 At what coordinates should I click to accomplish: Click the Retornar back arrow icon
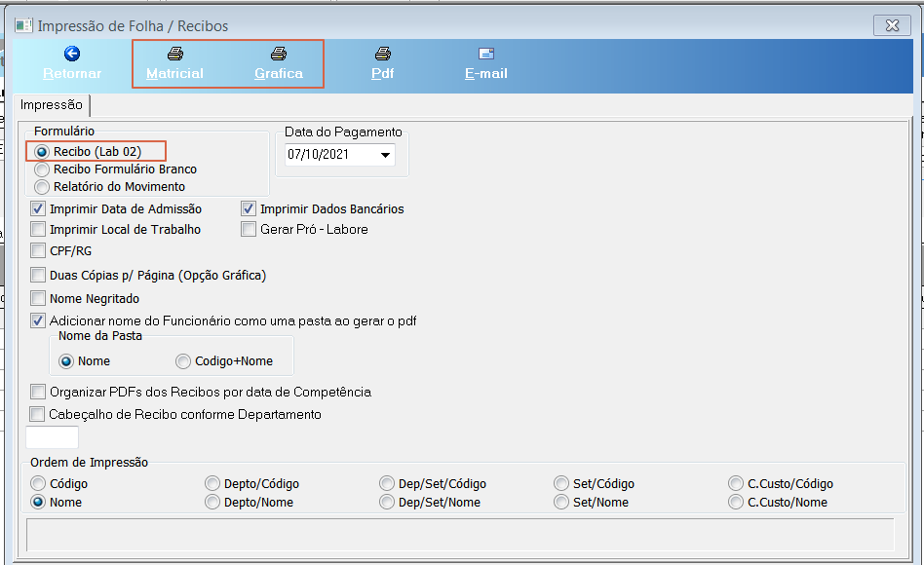point(72,54)
